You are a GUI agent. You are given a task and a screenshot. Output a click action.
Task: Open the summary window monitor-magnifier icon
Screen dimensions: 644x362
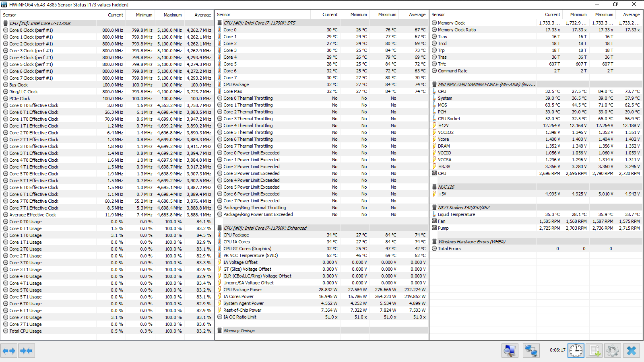point(510,351)
